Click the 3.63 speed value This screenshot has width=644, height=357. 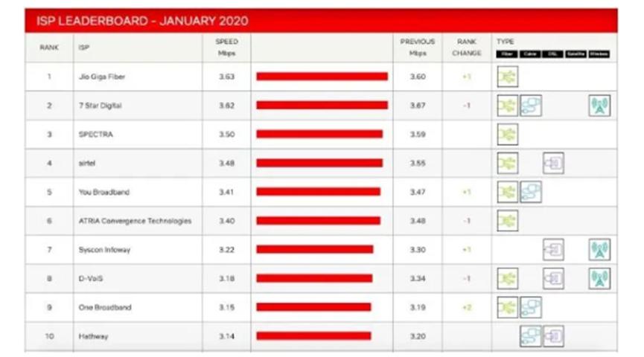(227, 77)
